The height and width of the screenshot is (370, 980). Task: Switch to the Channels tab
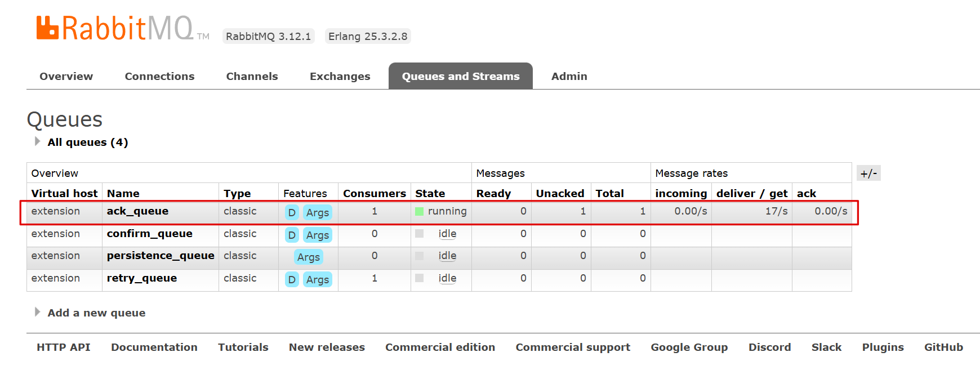click(252, 76)
